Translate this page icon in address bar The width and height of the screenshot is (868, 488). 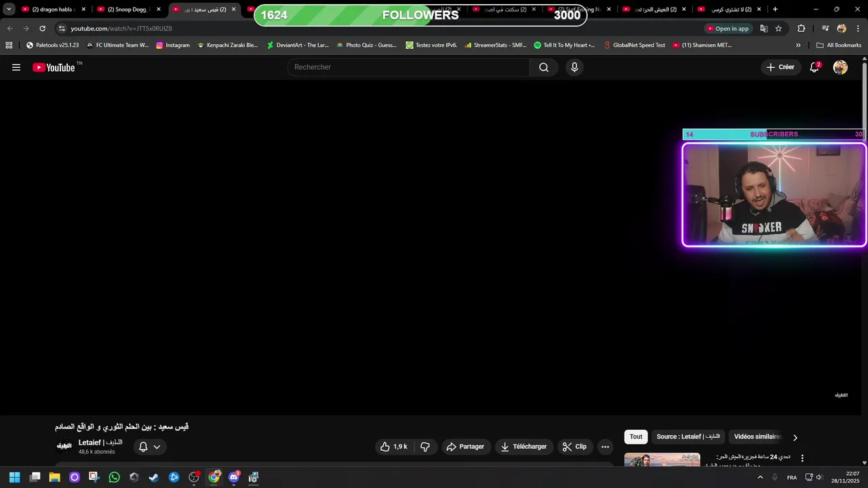pyautogui.click(x=764, y=28)
